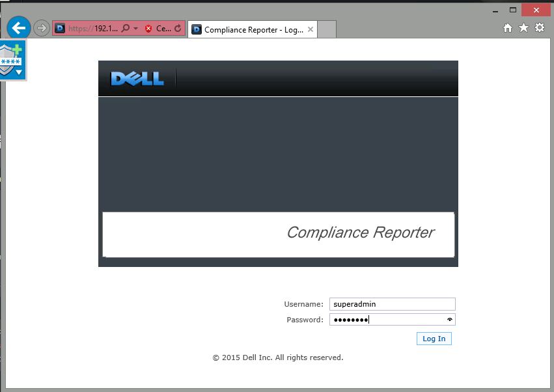Viewport: 554px width, 392px height.
Task: Click the certificate error indicator
Action: [148, 28]
